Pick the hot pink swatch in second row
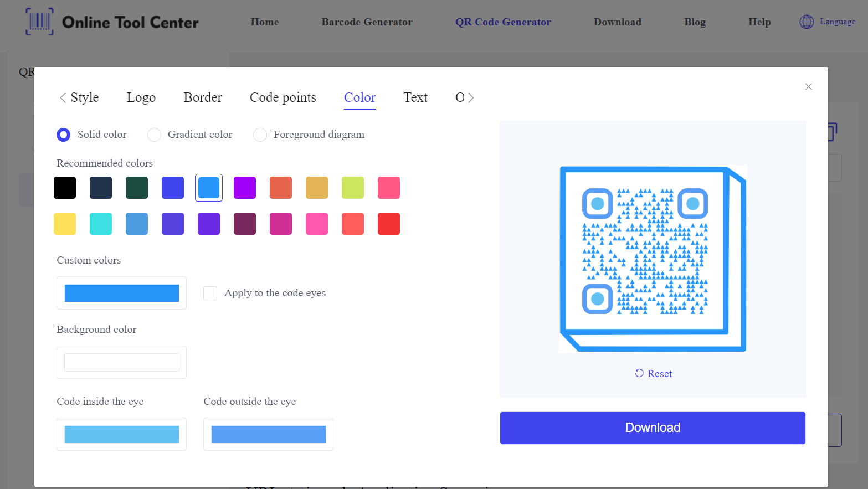 pos(317,224)
